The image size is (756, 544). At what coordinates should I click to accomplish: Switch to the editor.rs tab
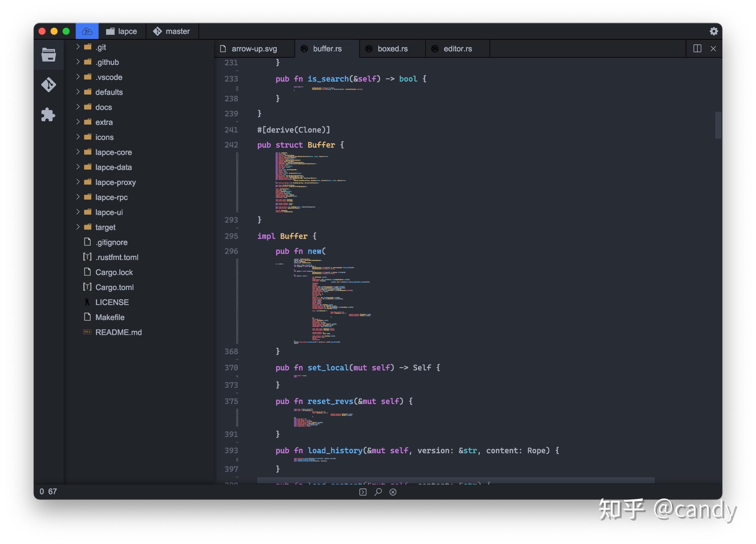point(457,49)
